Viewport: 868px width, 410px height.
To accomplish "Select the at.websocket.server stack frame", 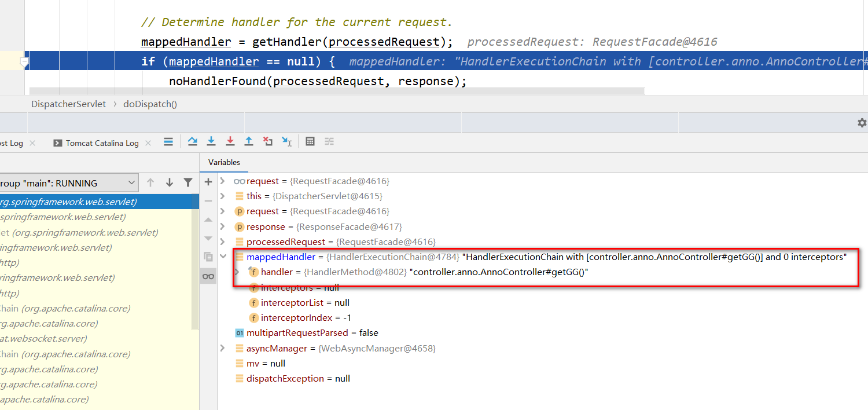I will 96,338.
